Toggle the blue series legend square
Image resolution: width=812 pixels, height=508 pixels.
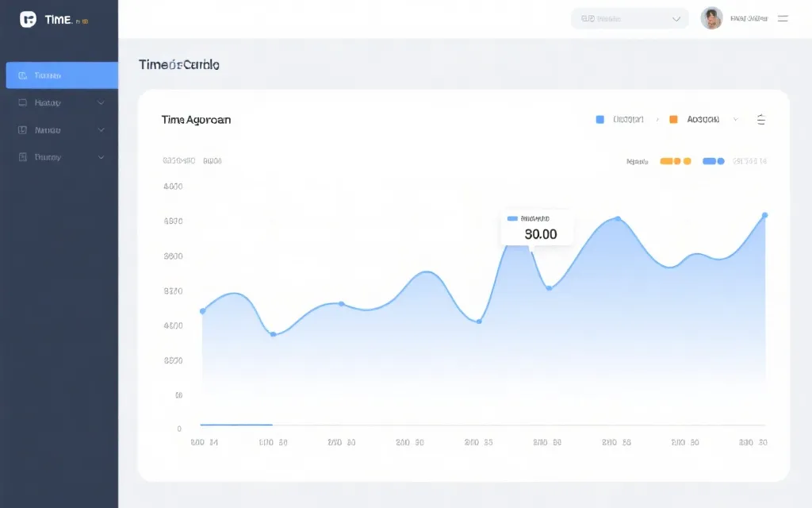point(599,119)
